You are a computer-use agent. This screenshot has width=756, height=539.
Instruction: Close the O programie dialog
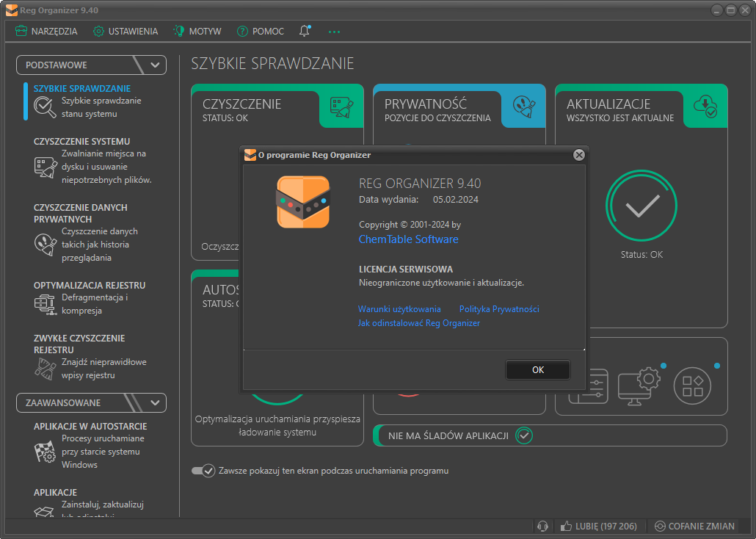[579, 155]
